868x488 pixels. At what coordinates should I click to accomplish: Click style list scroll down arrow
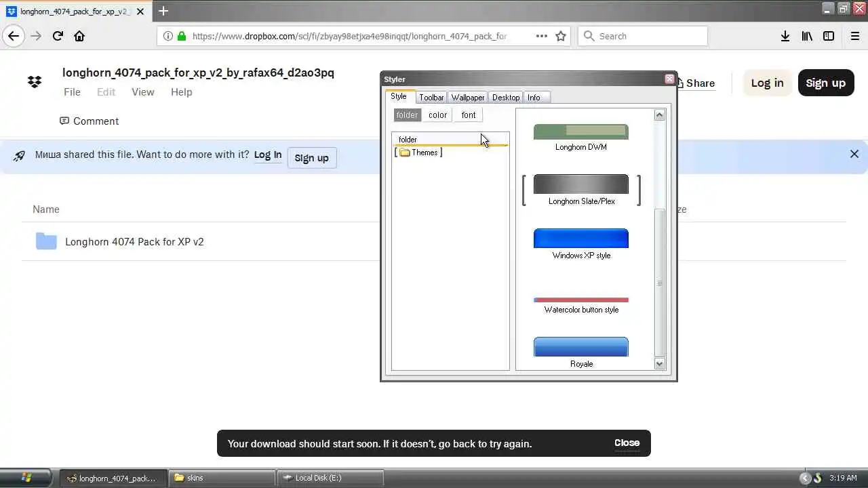coord(659,364)
